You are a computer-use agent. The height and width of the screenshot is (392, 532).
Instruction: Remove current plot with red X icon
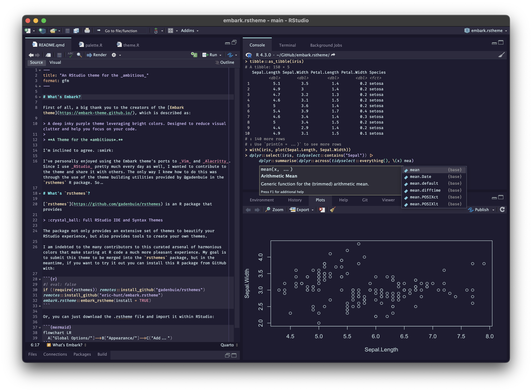[321, 210]
